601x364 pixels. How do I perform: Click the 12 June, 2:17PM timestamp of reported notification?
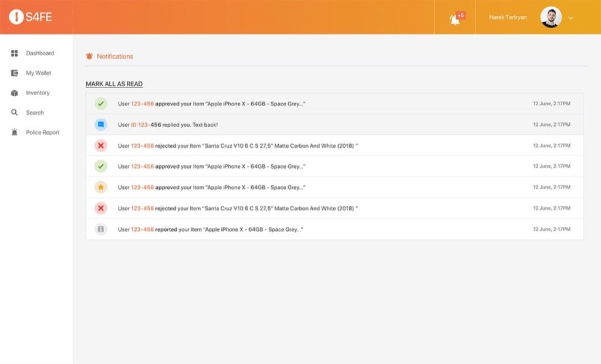[552, 229]
